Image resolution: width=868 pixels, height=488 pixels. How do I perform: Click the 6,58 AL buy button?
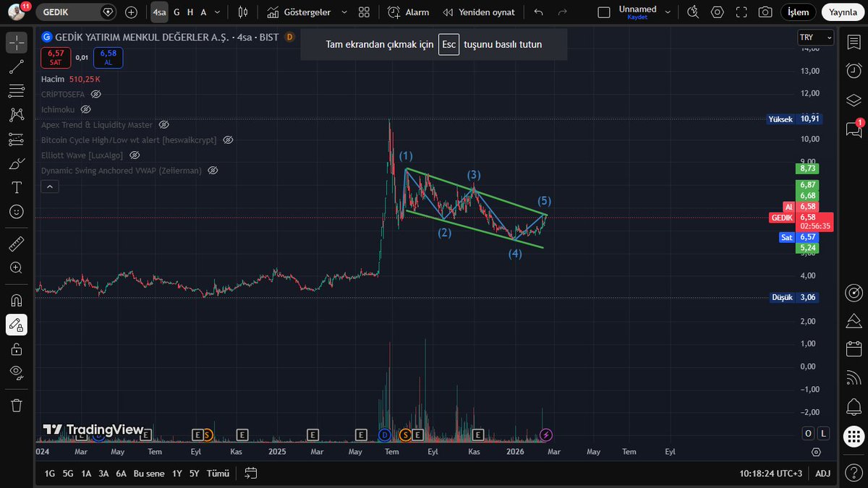108,58
